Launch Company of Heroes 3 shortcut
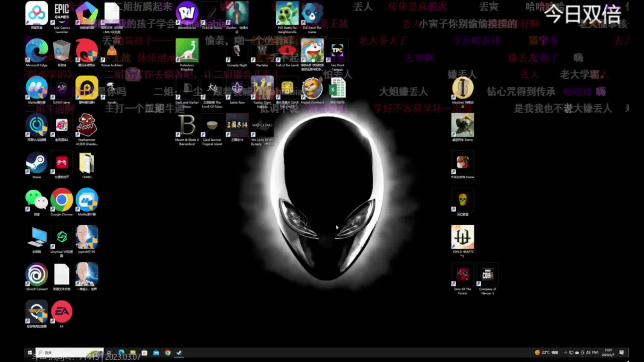644x362 pixels. (x=488, y=279)
